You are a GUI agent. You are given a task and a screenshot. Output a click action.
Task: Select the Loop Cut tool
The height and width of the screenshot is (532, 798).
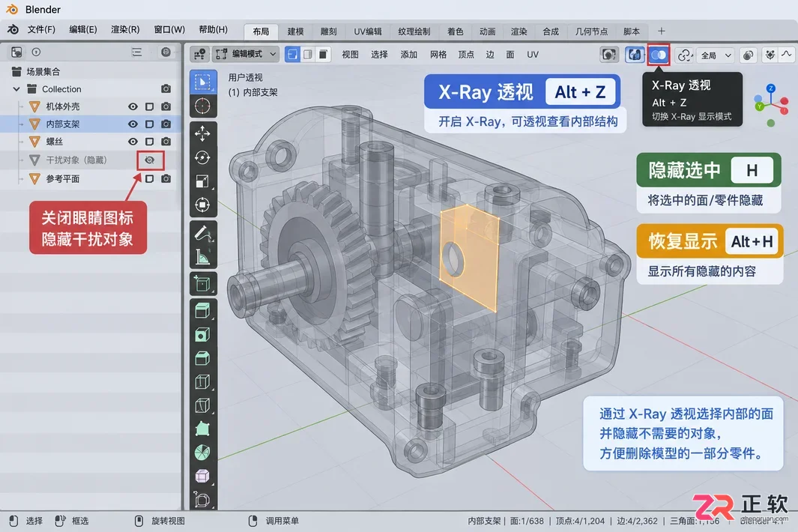[202, 382]
